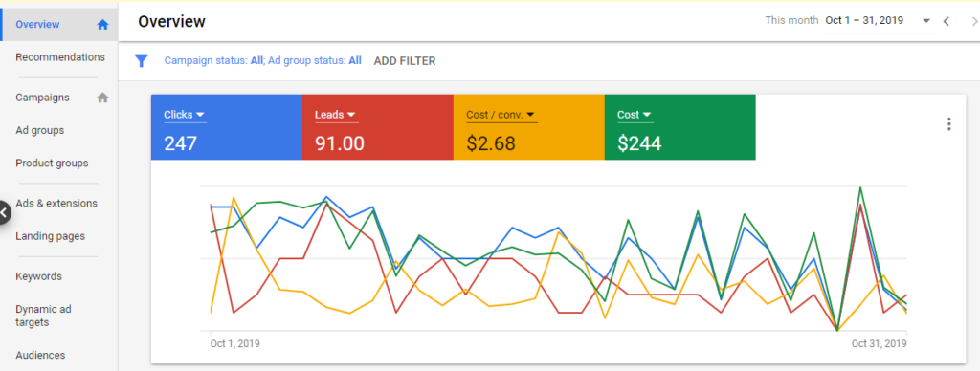Open the Leads metric dropdown
Viewport: 980px width, 371px height.
336,115
